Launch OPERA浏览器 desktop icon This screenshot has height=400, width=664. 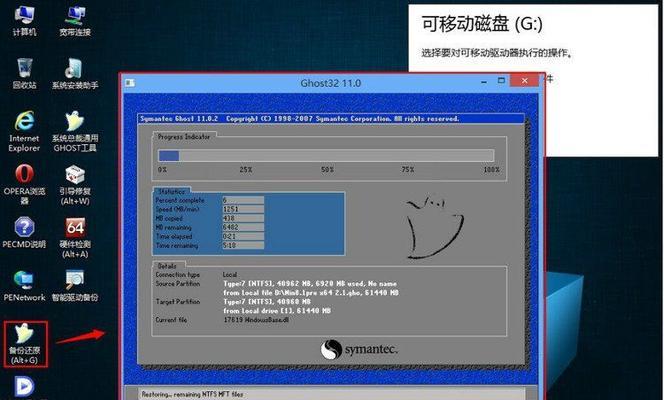[x=24, y=184]
